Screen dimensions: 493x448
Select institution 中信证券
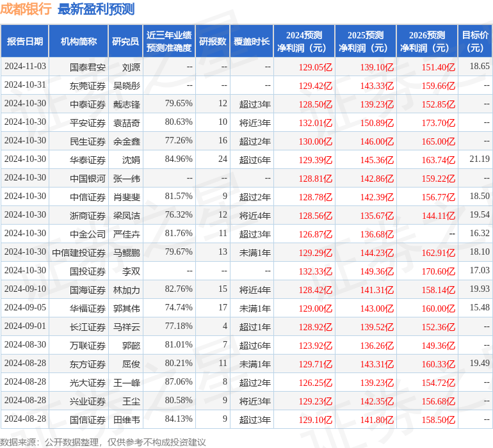(x=88, y=197)
